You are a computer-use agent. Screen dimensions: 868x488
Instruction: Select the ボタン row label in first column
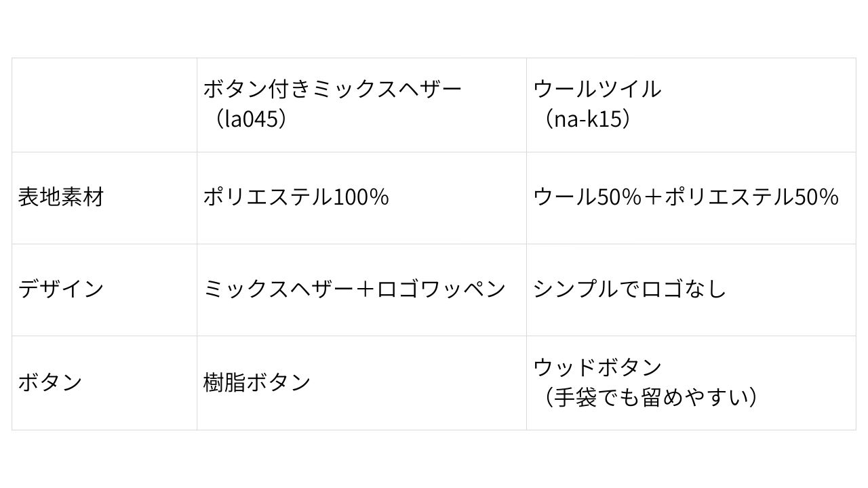50,382
